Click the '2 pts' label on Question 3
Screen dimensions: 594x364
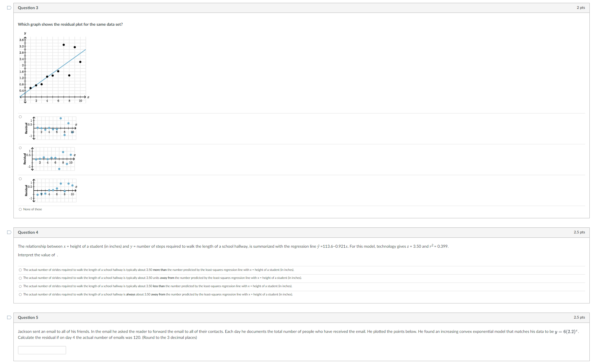coord(581,8)
